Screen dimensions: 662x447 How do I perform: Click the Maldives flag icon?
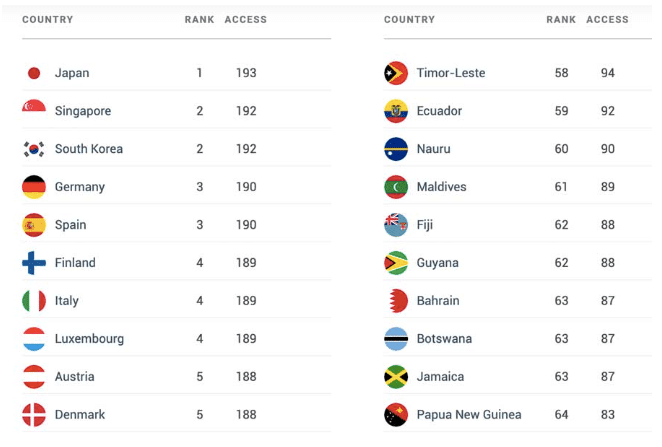tap(396, 187)
